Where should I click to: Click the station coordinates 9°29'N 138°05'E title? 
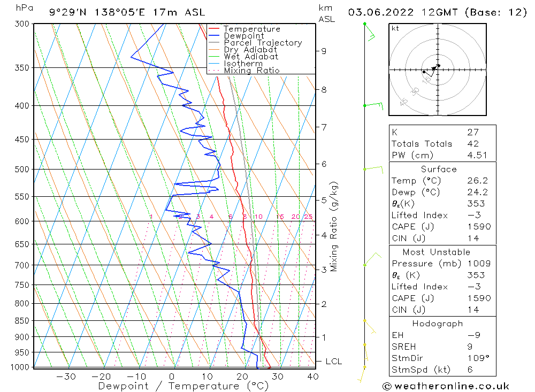coord(127,13)
